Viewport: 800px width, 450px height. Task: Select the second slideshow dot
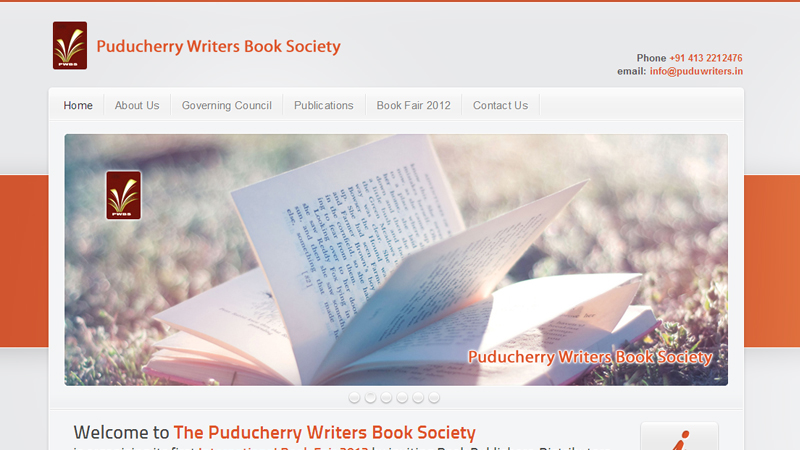[370, 397]
